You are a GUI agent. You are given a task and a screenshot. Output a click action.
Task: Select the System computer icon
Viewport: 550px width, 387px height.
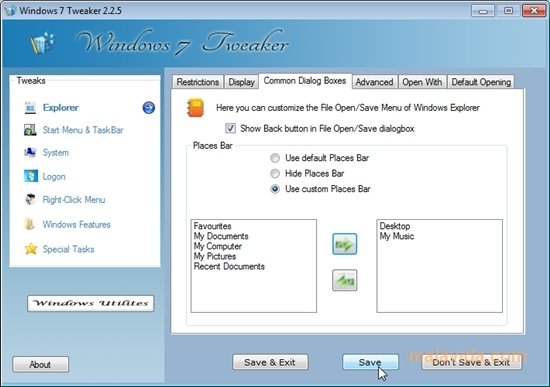(30, 153)
